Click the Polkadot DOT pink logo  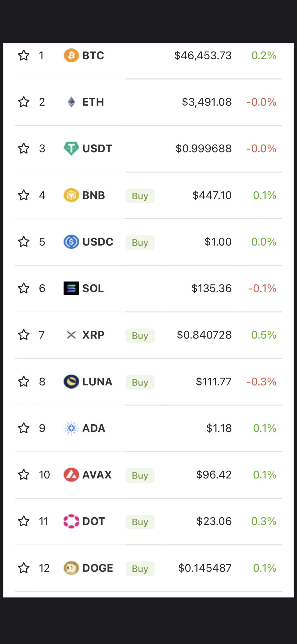click(71, 521)
